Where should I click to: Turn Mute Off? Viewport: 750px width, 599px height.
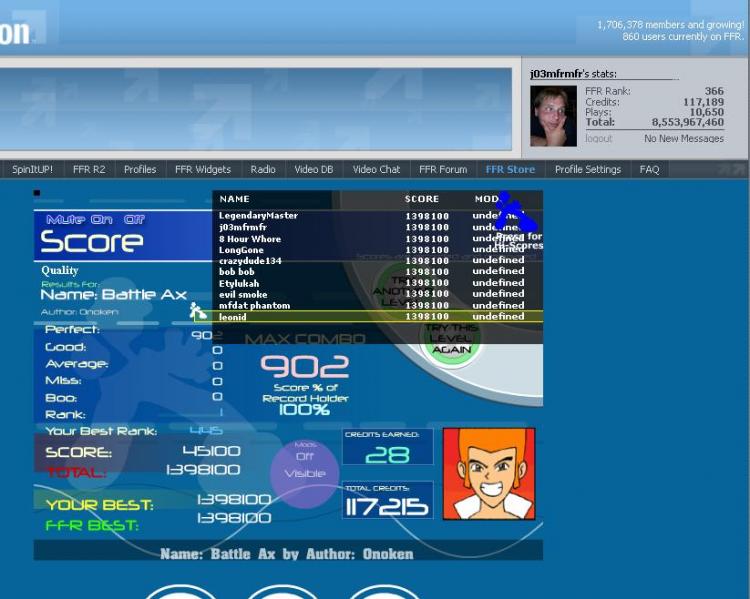coord(134,220)
